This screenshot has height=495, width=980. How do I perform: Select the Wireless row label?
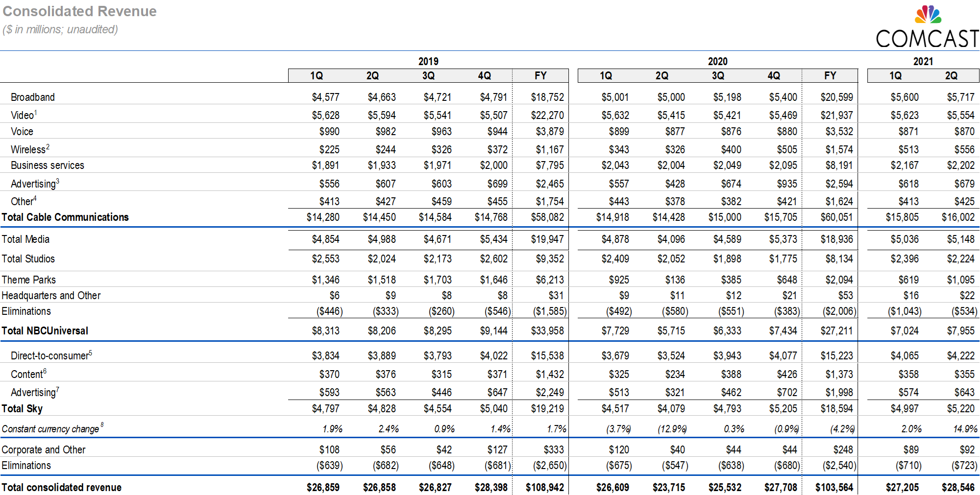pyautogui.click(x=28, y=150)
